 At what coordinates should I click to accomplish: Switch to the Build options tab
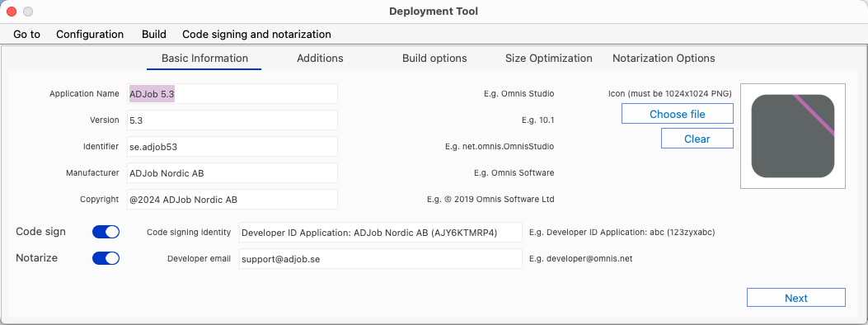tap(434, 58)
